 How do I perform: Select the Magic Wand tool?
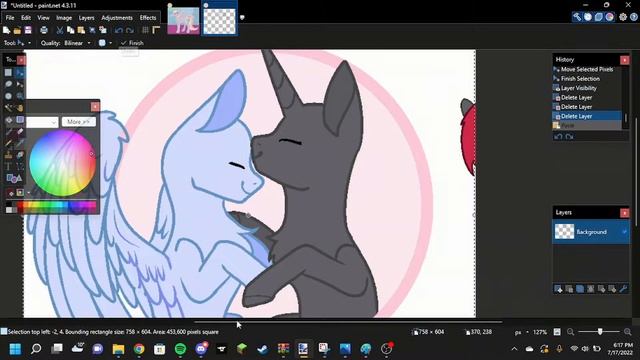click(8, 108)
